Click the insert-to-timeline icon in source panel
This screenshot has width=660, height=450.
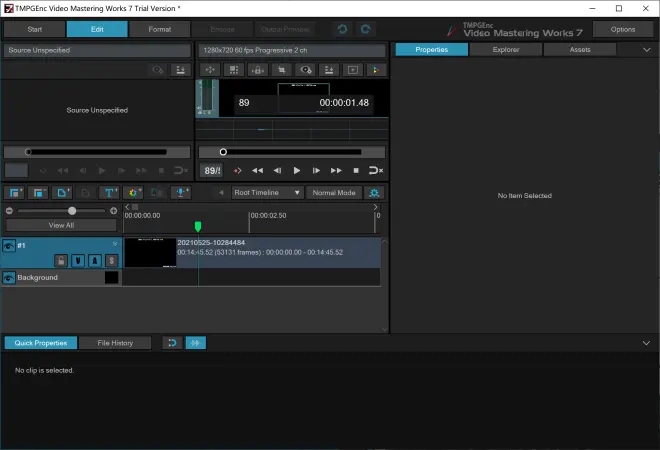coord(181,70)
